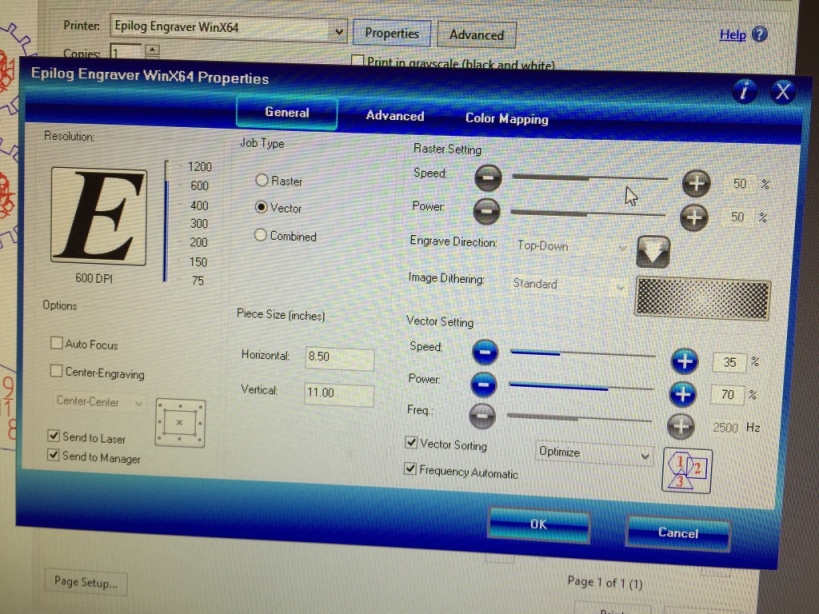Decrease Vector Speed with minus button
Screen dimensions: 819x614
coord(484,352)
